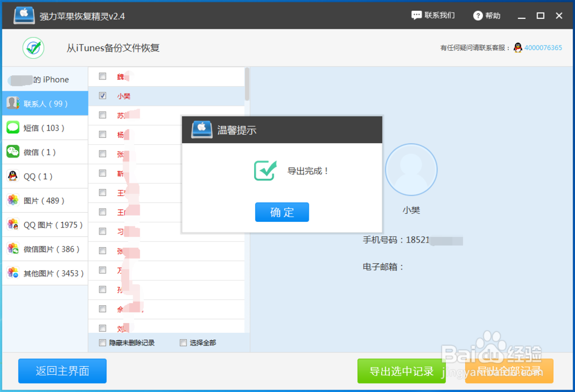
Task: Click 导出选中记录 export selected records
Action: coord(401,371)
